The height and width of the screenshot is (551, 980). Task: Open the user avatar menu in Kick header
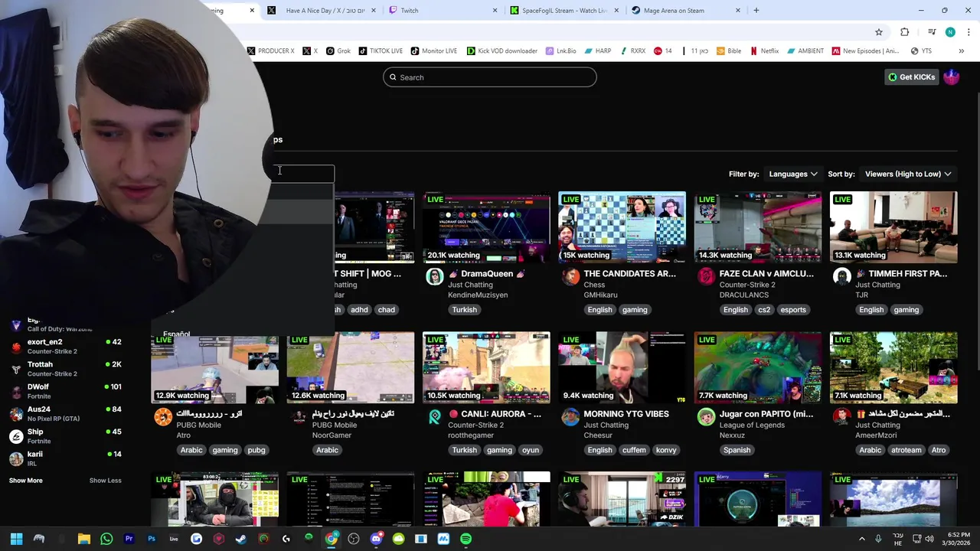pos(952,77)
